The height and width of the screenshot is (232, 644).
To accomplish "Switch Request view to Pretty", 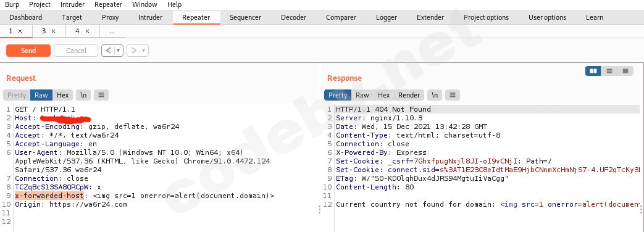I will pos(17,95).
